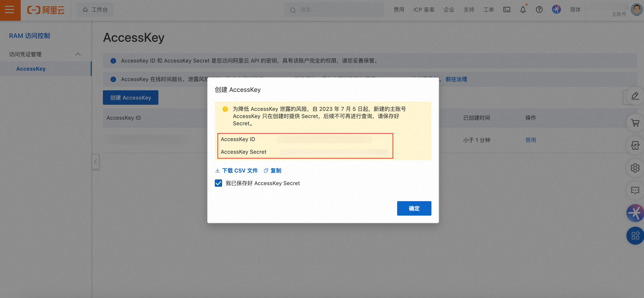Open the blue apps grid icon
644x298 pixels.
click(635, 235)
